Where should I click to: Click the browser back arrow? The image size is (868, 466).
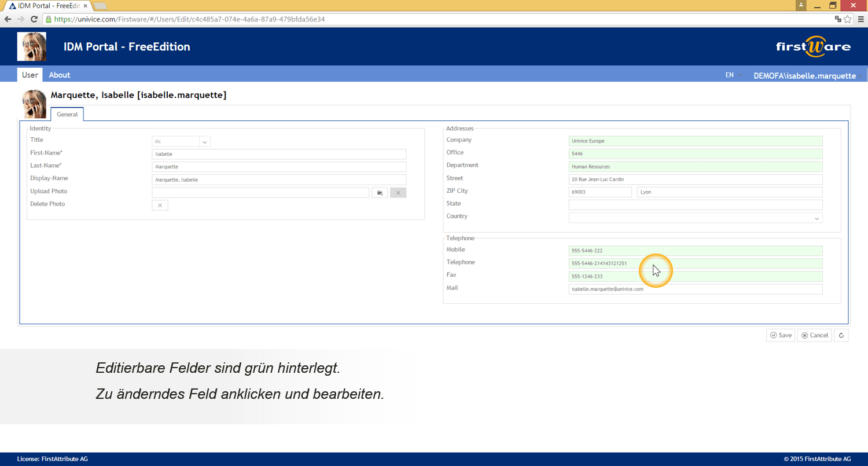tap(8, 19)
